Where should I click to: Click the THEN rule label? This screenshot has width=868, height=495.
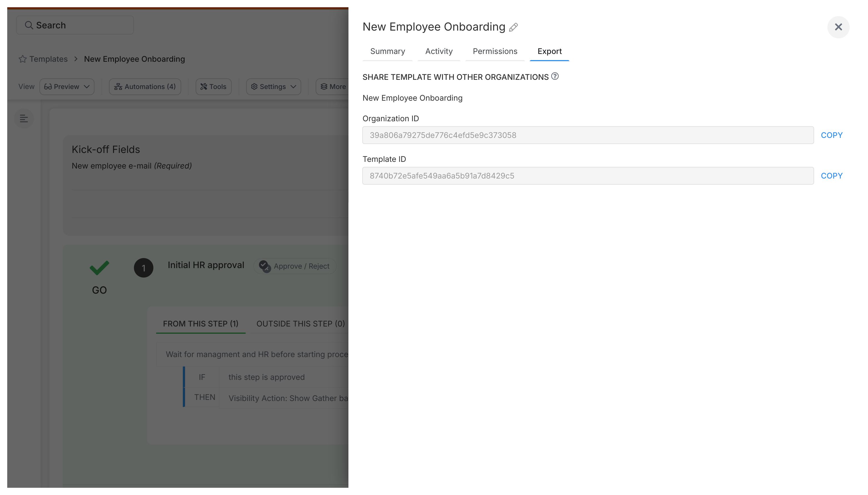[205, 397]
